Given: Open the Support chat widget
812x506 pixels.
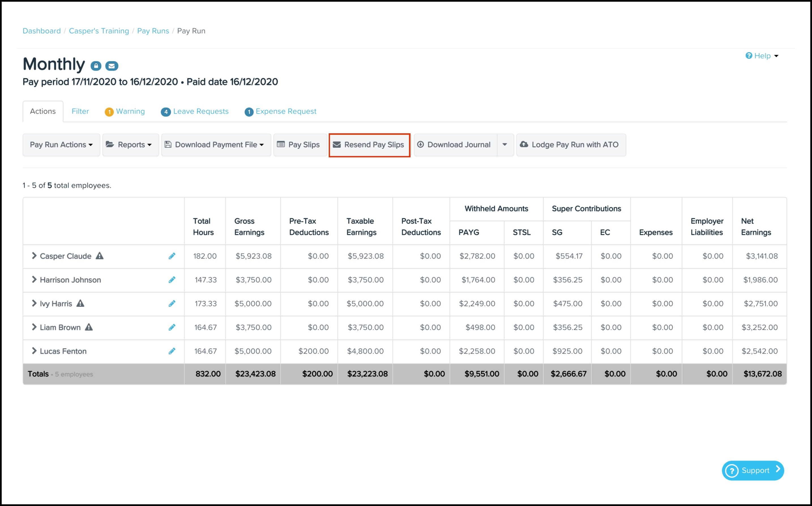Looking at the screenshot, I should (x=753, y=470).
